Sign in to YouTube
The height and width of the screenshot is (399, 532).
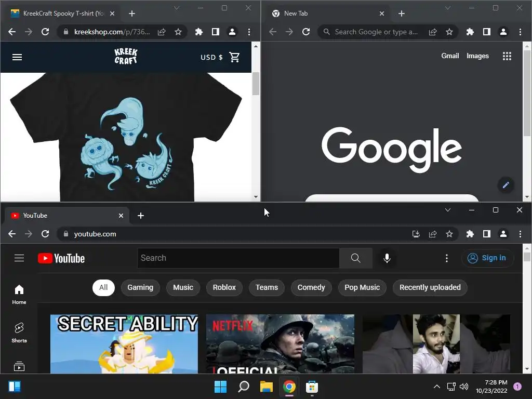[x=487, y=258]
